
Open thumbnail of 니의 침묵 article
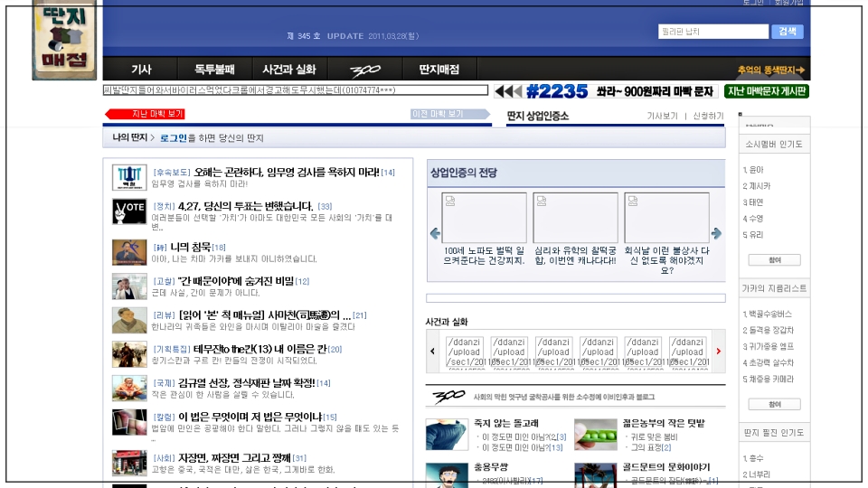pyautogui.click(x=129, y=252)
